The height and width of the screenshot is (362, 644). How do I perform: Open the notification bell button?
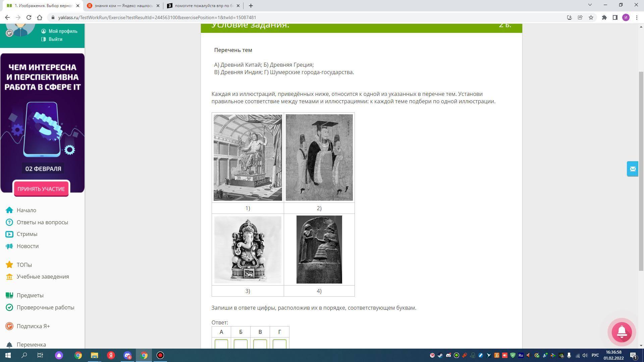[x=622, y=332]
